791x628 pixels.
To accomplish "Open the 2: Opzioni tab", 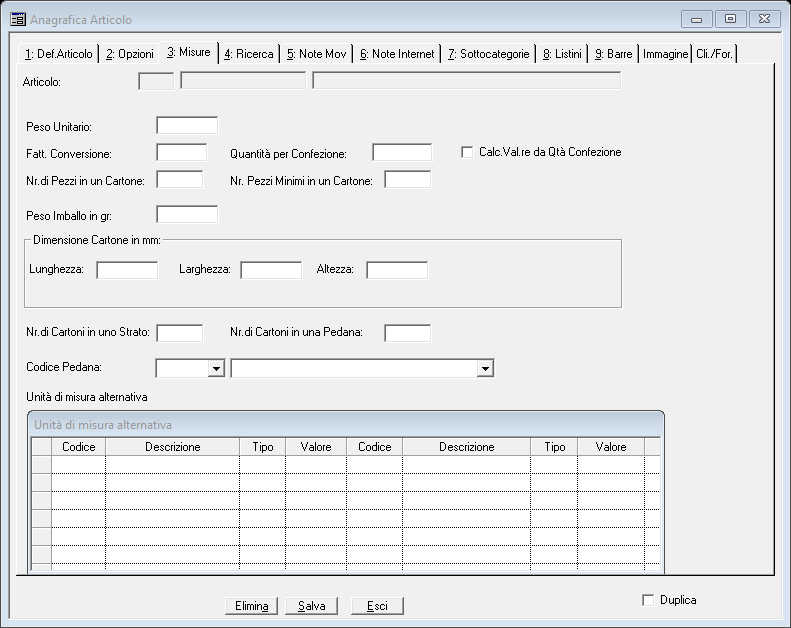I will tap(130, 54).
